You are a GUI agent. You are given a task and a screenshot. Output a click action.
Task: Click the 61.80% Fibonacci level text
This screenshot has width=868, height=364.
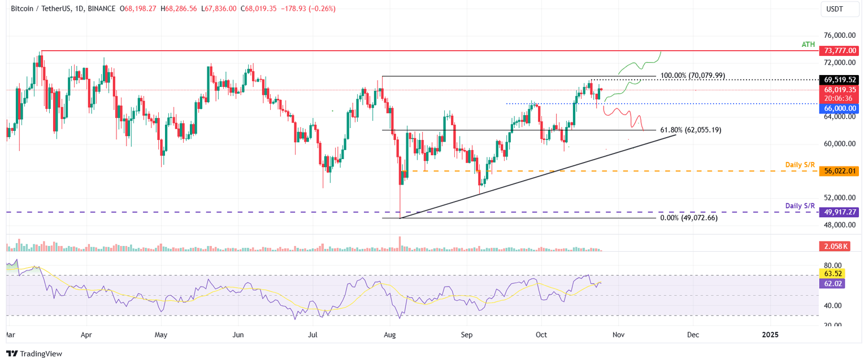coord(691,129)
